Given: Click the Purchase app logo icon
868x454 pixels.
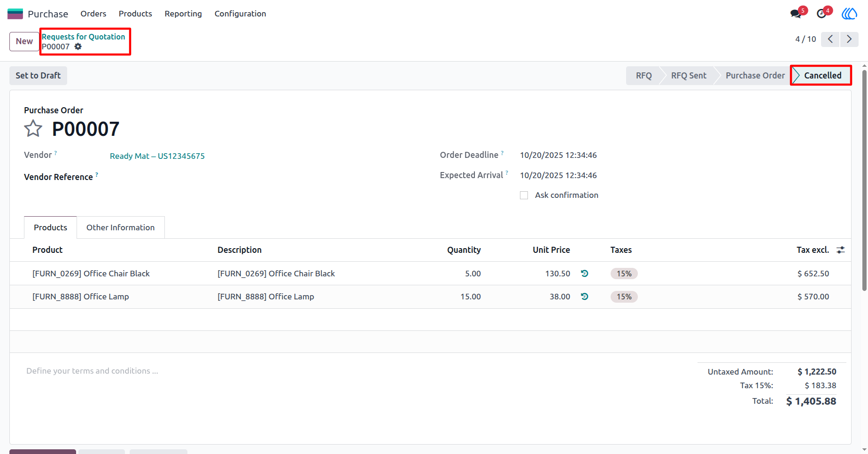Looking at the screenshot, I should (15, 14).
